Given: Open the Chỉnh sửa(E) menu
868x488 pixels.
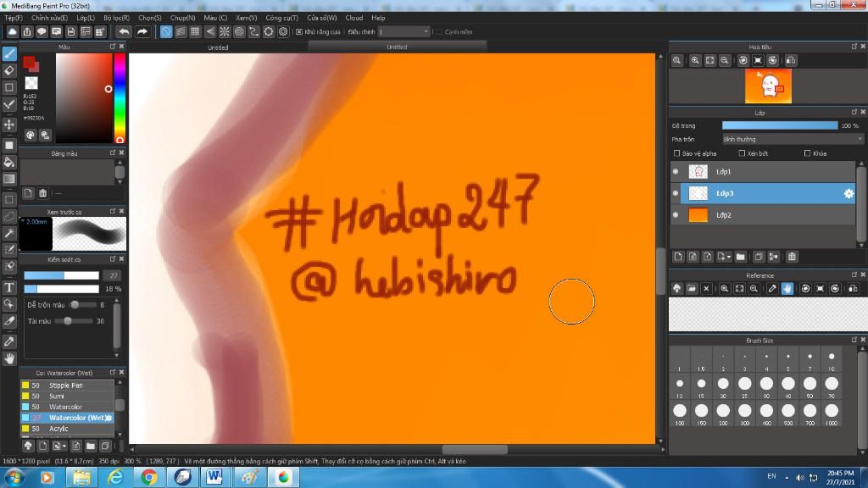Looking at the screenshot, I should coord(49,18).
